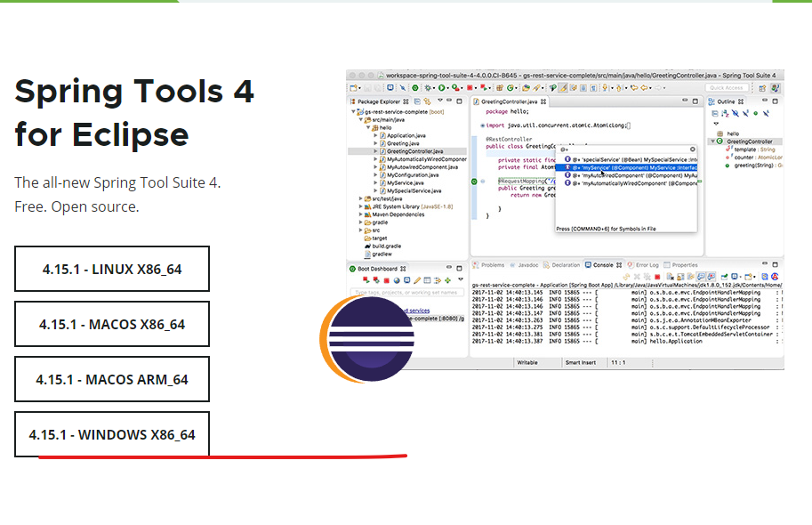812x525 pixels.
Task: Select the Outline view tab
Action: pyautogui.click(x=726, y=101)
